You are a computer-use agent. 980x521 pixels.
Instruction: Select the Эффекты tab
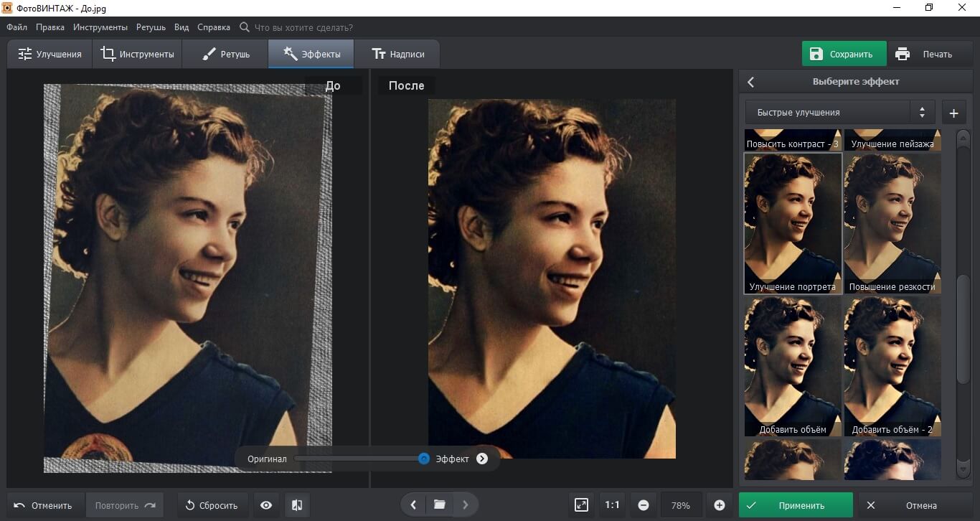[x=311, y=54]
